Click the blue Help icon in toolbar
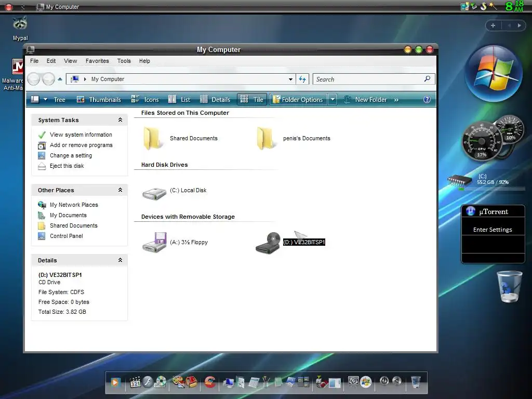The image size is (532, 399). [x=427, y=99]
